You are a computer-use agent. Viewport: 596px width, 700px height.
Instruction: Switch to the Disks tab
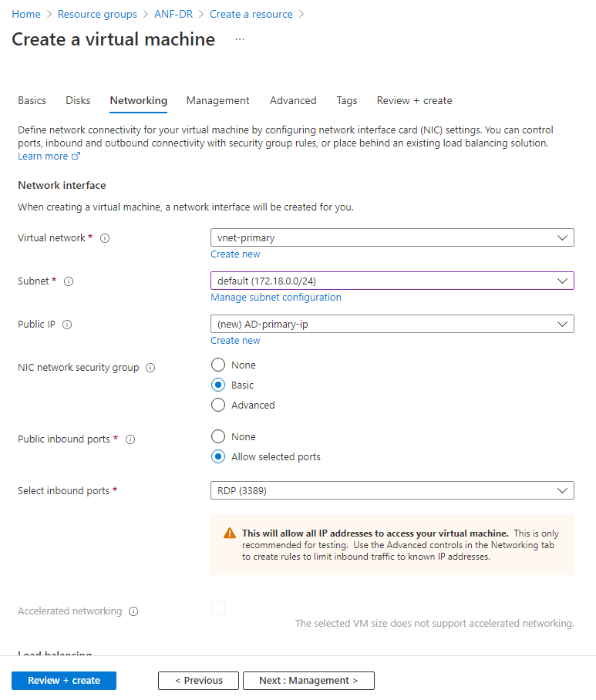pyautogui.click(x=78, y=100)
